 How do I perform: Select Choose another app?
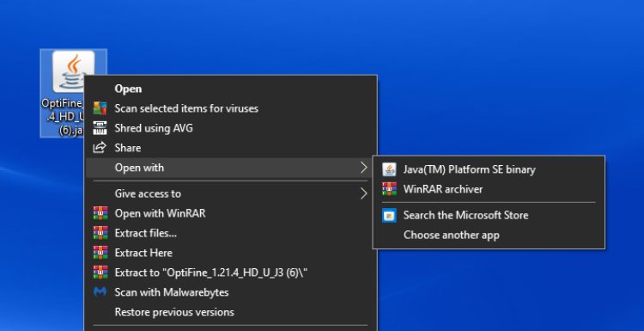[489, 236]
